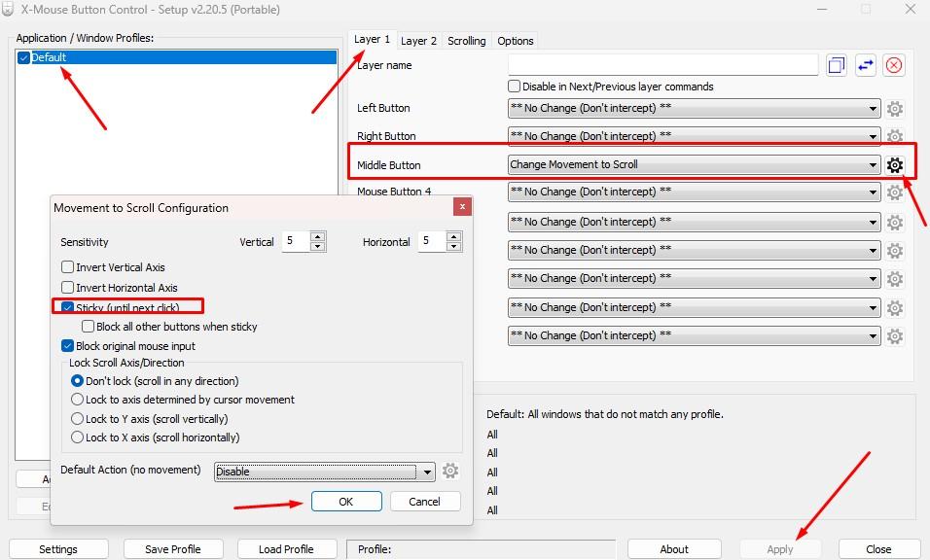Open the gear settings beside Right Button
The width and height of the screenshot is (930, 560).
894,136
